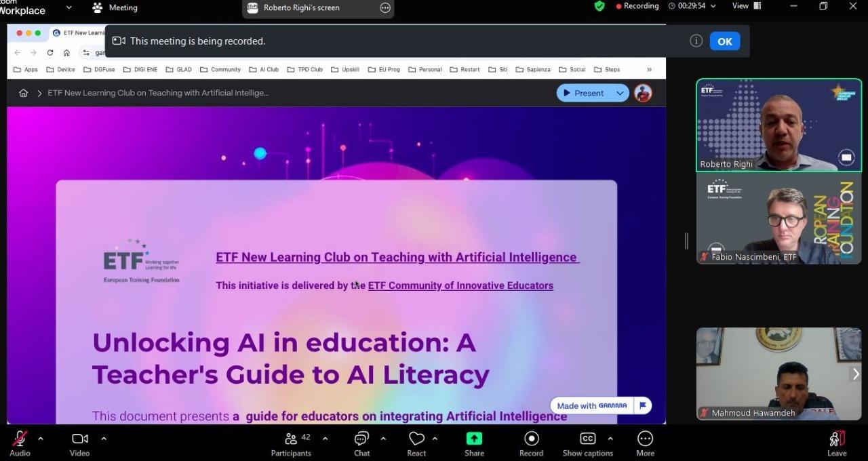Leave the meeting
Screen dimensions: 868x461
pos(837,443)
